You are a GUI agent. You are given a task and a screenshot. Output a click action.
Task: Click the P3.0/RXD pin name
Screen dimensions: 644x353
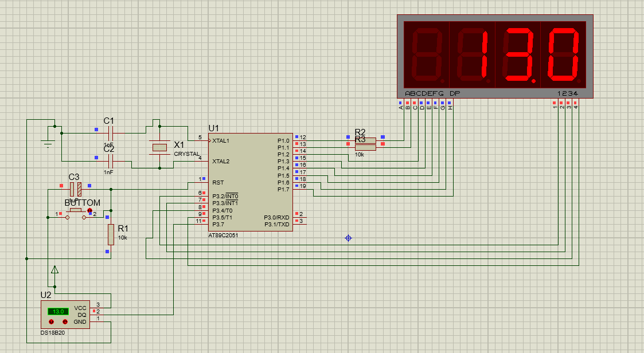click(276, 218)
